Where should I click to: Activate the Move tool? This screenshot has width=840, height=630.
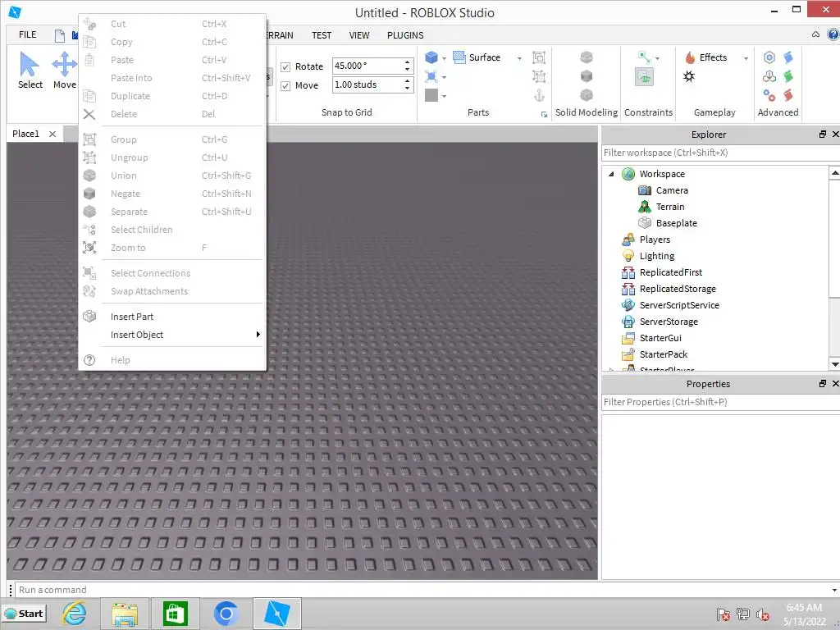click(64, 70)
